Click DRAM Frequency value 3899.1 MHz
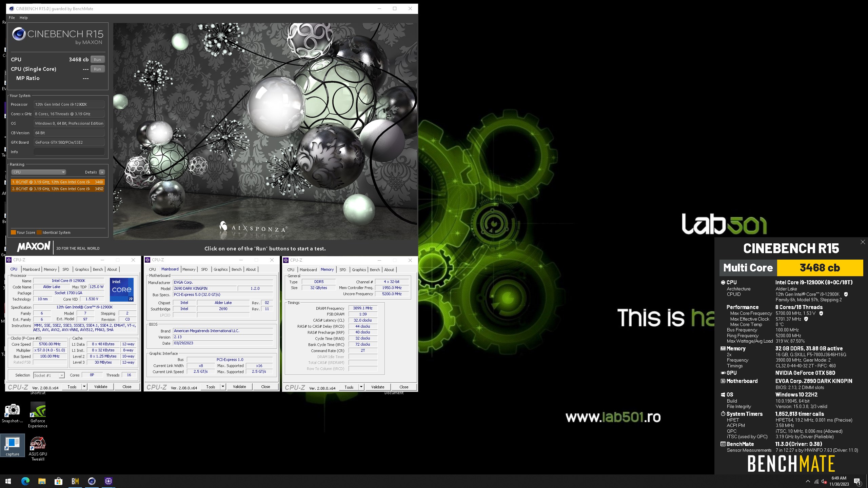 pos(362,308)
